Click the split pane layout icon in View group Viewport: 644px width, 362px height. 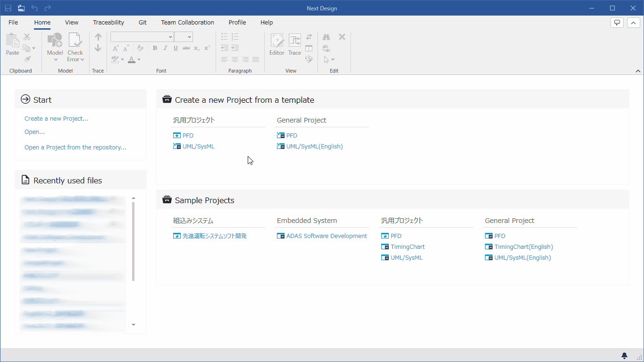[309, 48]
